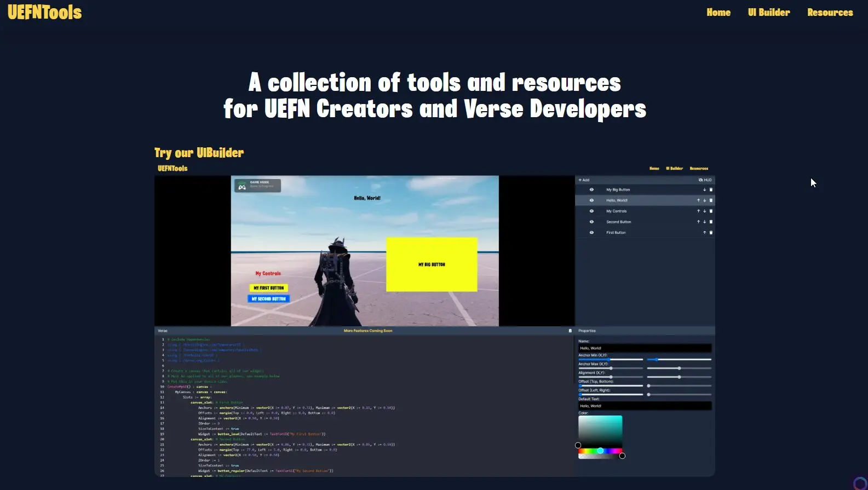Delete My Big Button with trash icon
The image size is (868, 490).
711,190
